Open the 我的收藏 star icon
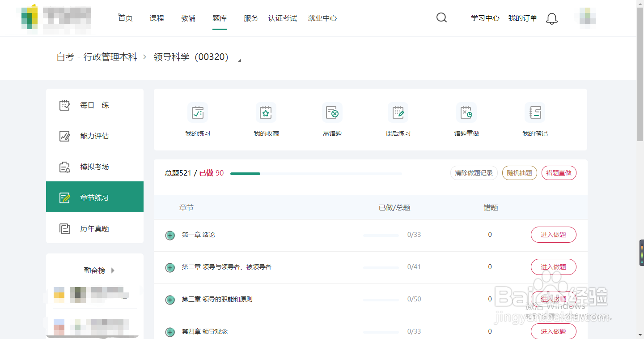This screenshot has height=339, width=644. click(266, 112)
